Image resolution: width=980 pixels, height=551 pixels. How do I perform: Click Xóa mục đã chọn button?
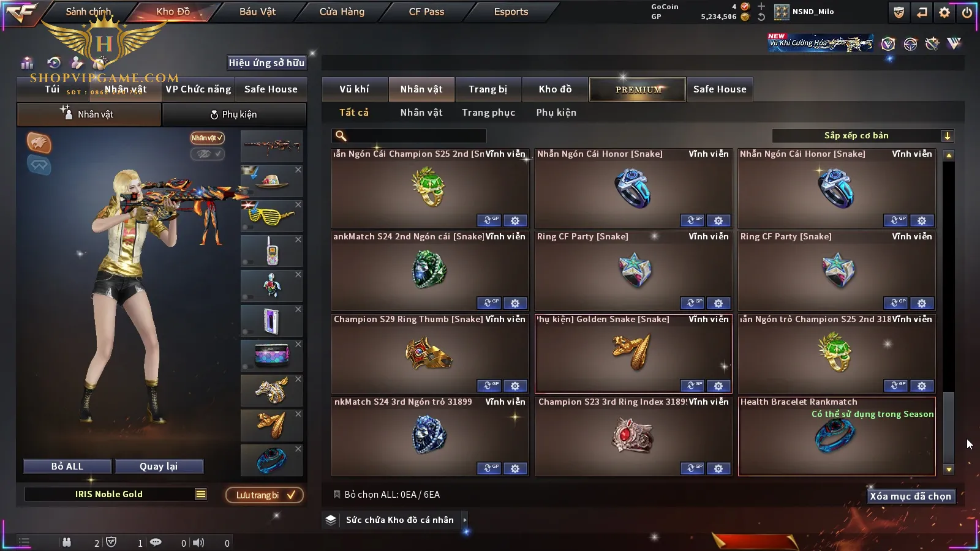(910, 496)
